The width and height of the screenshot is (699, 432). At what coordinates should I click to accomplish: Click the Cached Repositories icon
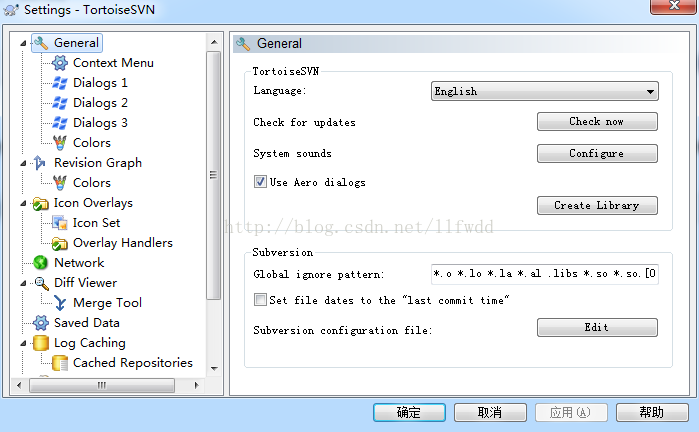point(60,363)
